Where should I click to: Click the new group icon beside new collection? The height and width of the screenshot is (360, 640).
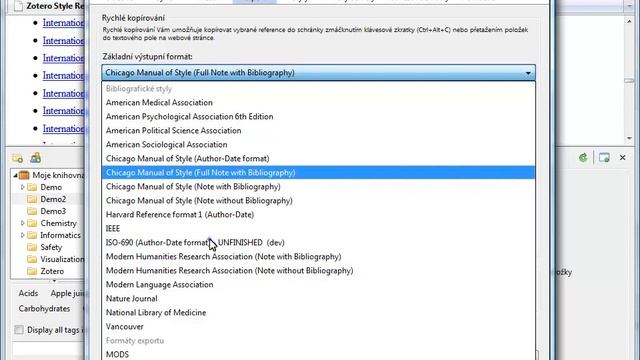pyautogui.click(x=36, y=158)
